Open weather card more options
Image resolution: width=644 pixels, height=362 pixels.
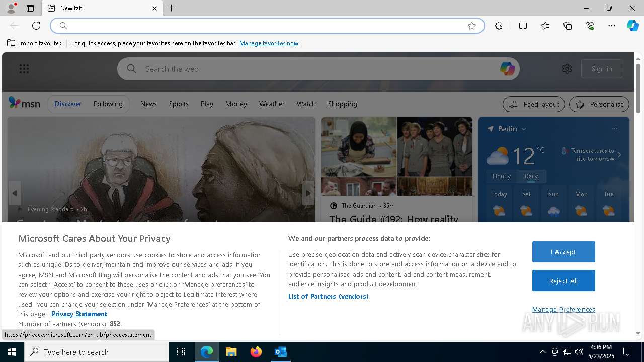614,129
